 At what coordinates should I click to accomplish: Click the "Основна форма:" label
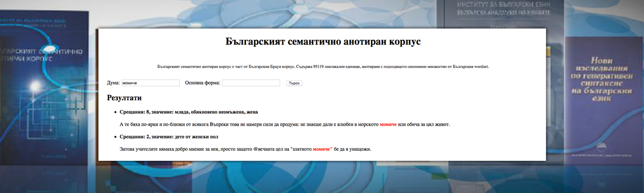pos(202,83)
